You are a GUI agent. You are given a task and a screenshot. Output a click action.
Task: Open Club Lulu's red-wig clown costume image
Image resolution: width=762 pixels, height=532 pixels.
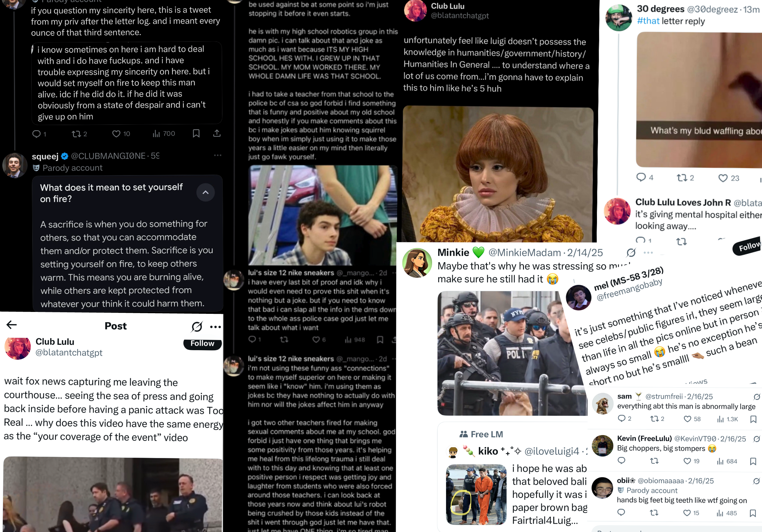coord(498,174)
